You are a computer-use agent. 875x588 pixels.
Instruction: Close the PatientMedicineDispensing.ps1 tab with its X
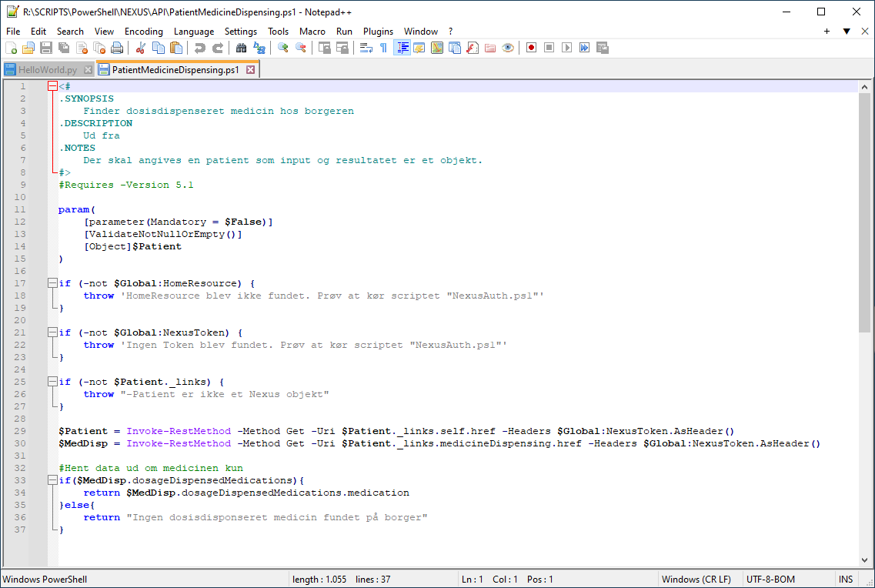(251, 70)
